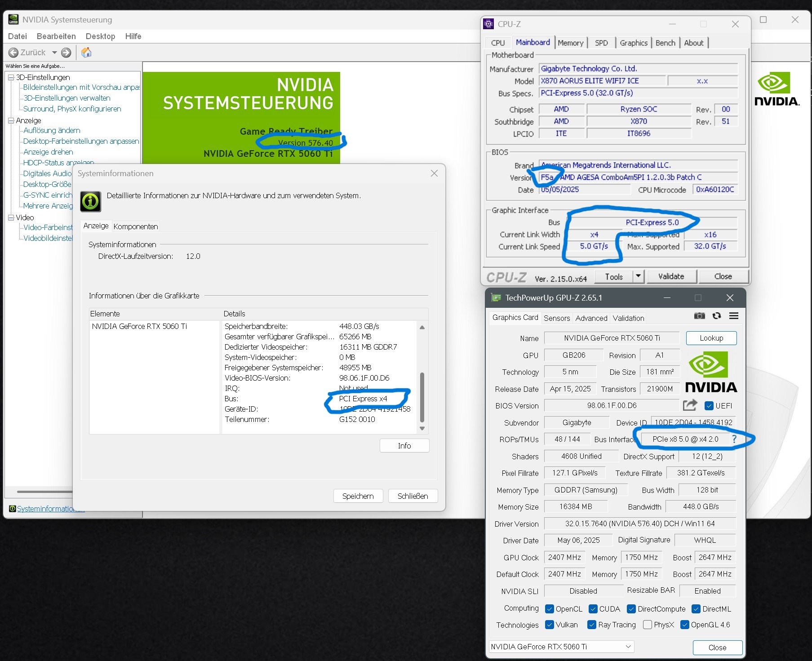Switch to the Validation tab in GPU-Z
The image size is (812, 661).
click(628, 318)
